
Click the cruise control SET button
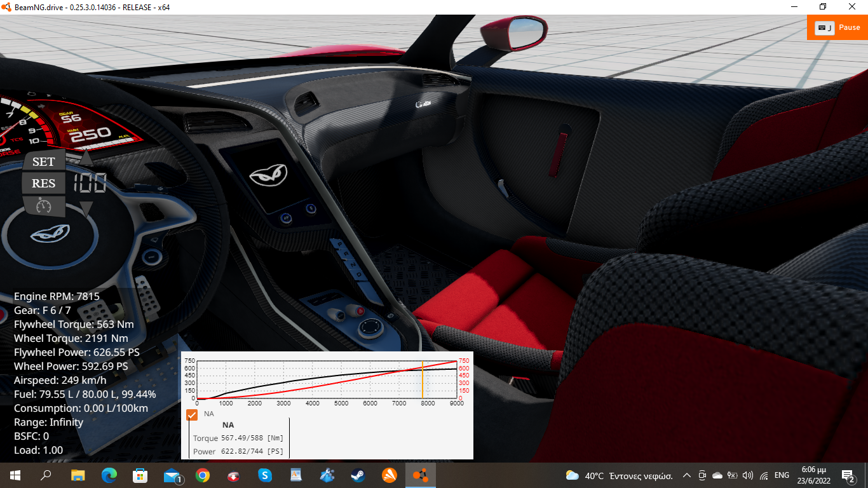coord(44,161)
